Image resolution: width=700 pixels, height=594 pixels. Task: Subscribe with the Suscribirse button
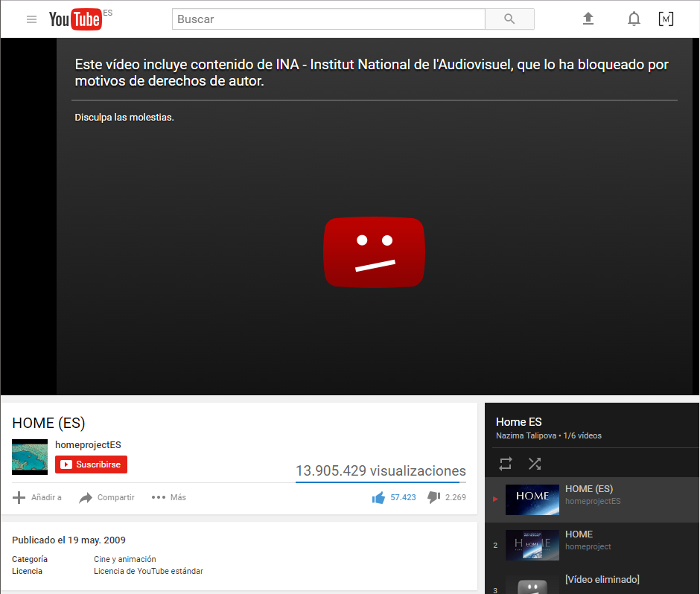point(91,464)
